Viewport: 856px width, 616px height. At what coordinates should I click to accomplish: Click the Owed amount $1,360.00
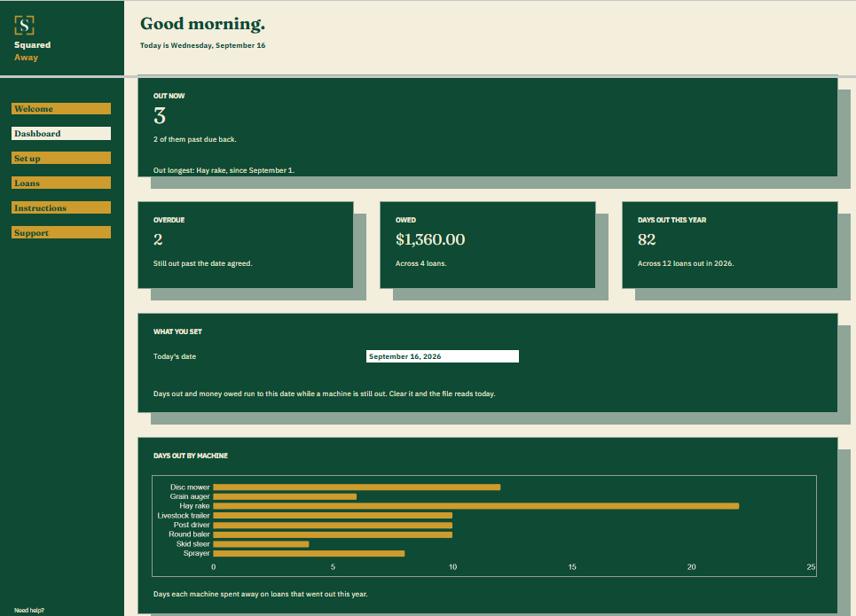[x=430, y=239]
